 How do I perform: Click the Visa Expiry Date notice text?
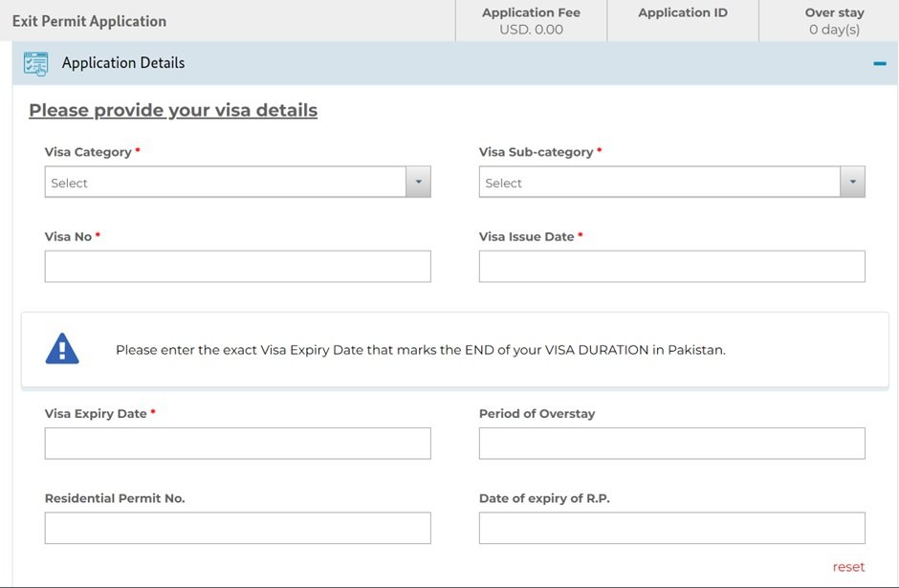[421, 350]
